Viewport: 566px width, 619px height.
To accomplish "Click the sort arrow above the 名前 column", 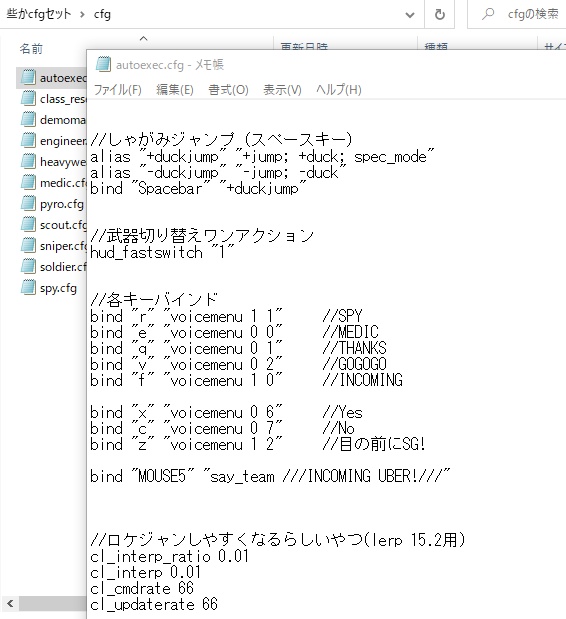I will tap(144, 39).
